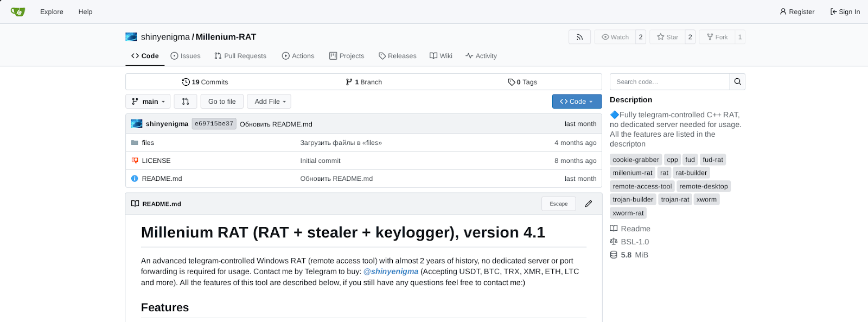Switch to the Issues tab

coord(186,56)
